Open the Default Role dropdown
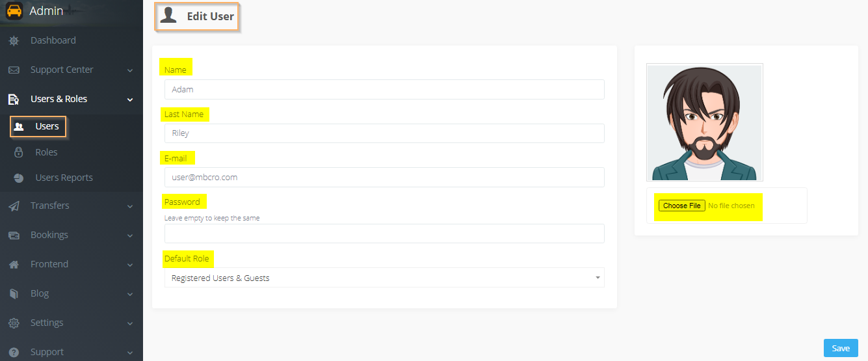This screenshot has width=868, height=361. coord(384,278)
